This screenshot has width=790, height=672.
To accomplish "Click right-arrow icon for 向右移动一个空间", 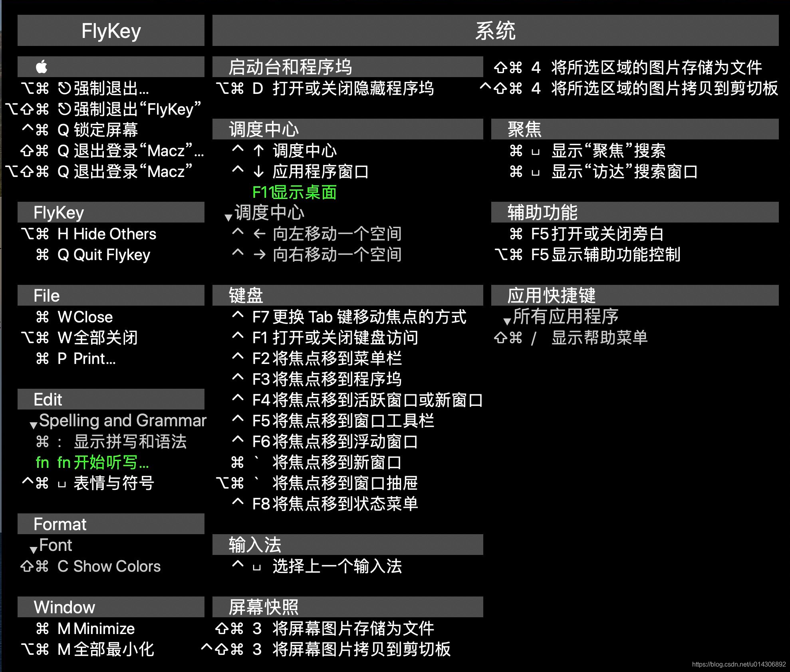I will coord(260,254).
